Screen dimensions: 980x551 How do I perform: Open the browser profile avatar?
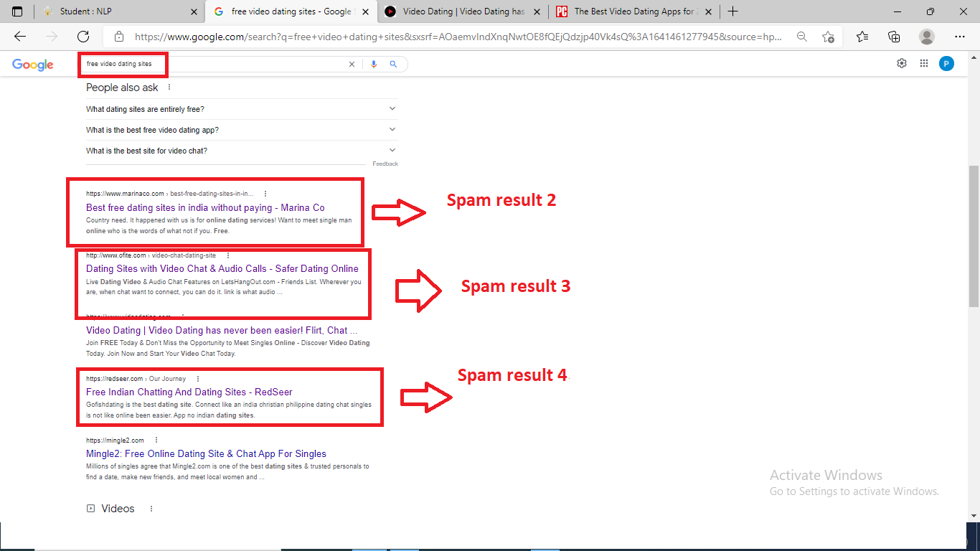tap(927, 37)
